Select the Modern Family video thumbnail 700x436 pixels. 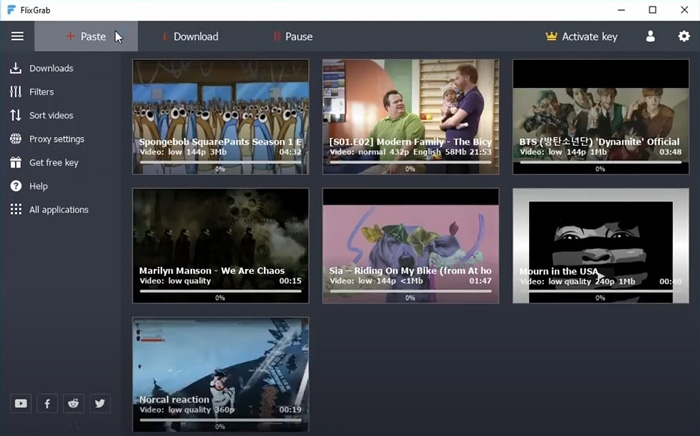(411, 117)
